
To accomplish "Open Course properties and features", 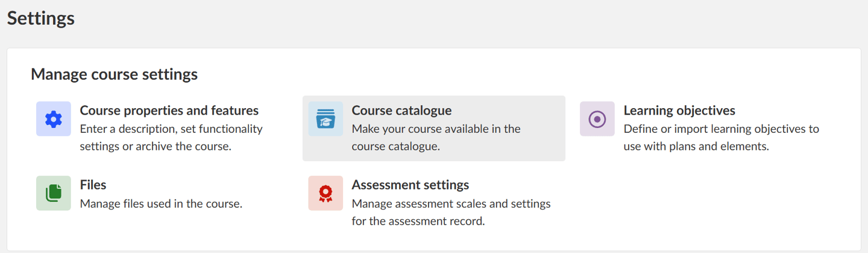I will point(169,110).
